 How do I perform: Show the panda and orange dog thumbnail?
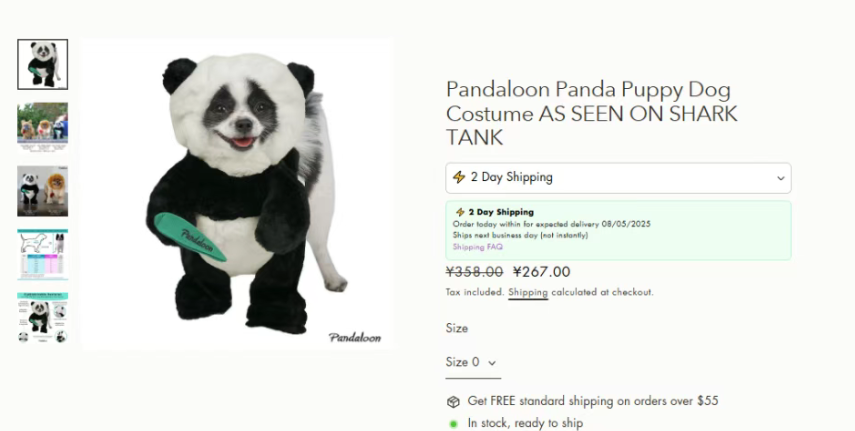43,191
